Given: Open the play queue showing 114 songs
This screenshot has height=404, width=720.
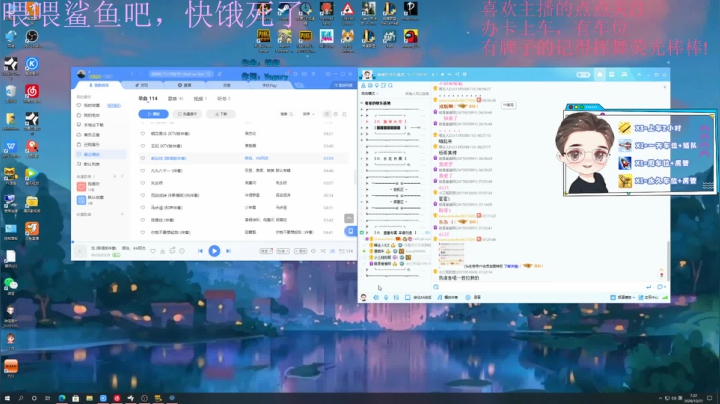Looking at the screenshot, I should 346,251.
